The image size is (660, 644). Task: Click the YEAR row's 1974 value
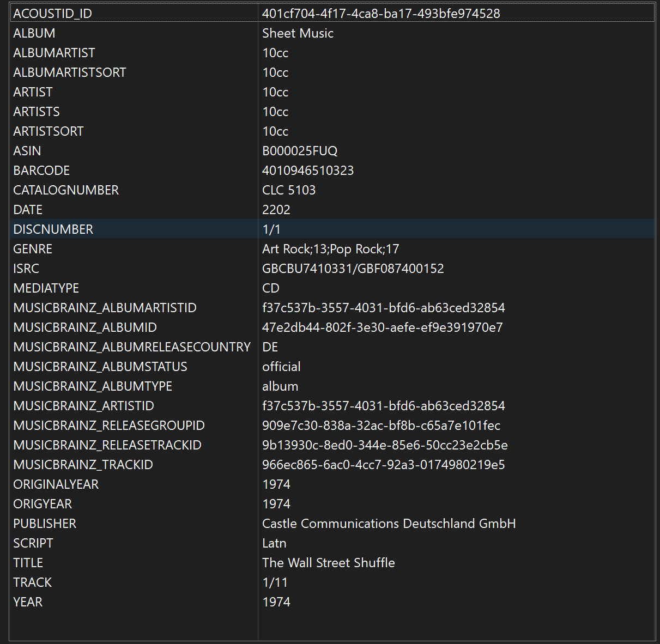(276, 602)
